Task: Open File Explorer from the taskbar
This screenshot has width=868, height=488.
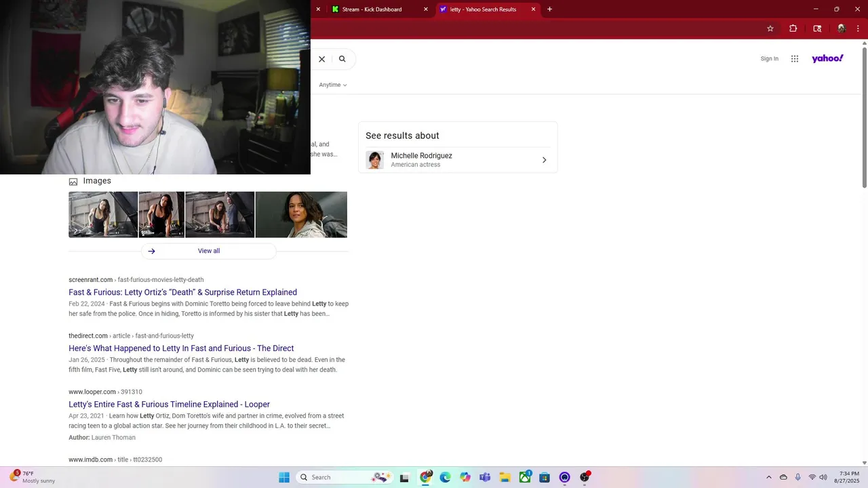Action: 505,477
